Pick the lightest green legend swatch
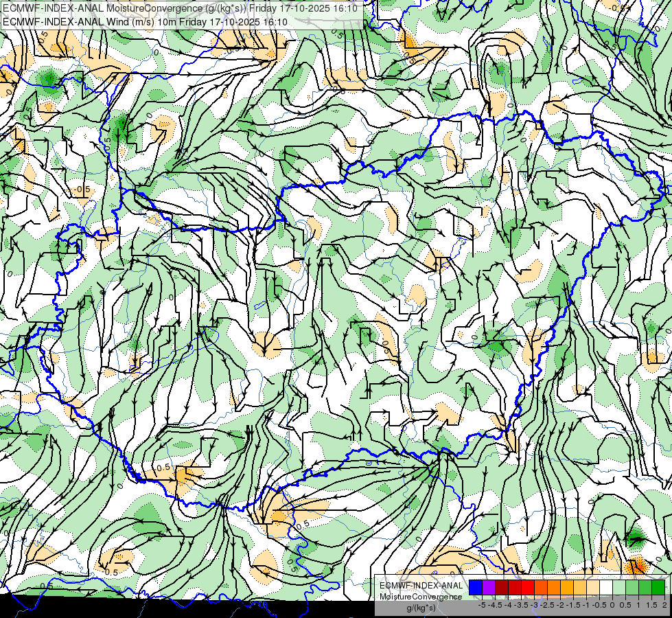 coord(619,587)
